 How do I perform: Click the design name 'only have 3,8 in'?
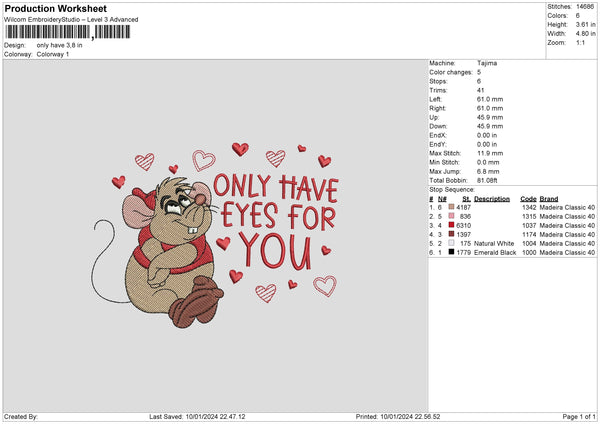(x=59, y=45)
